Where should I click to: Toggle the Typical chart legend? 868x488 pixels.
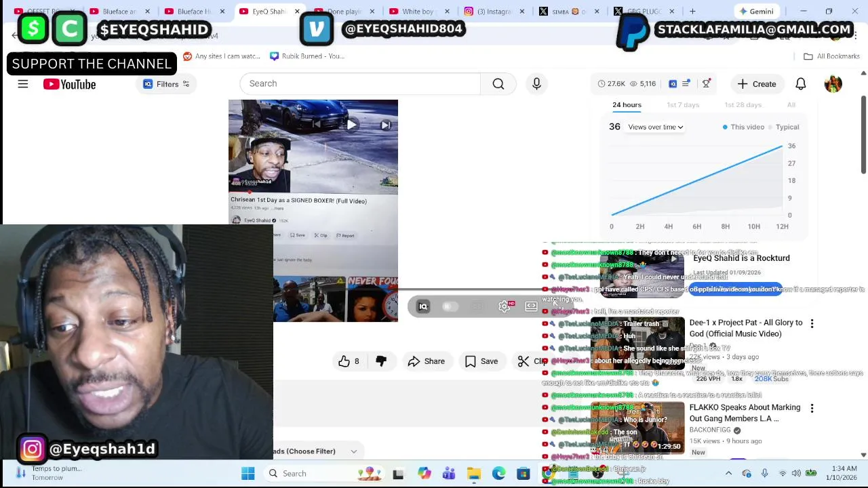point(783,127)
